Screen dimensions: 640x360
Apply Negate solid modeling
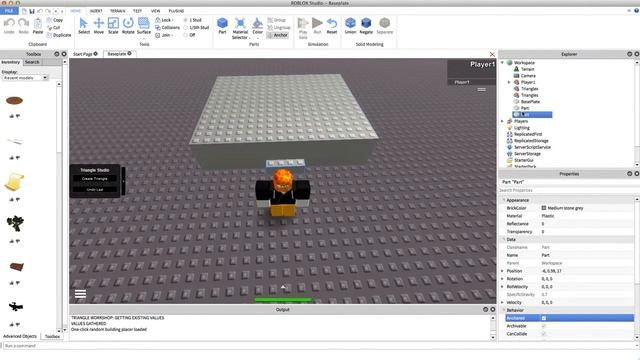pyautogui.click(x=366, y=26)
